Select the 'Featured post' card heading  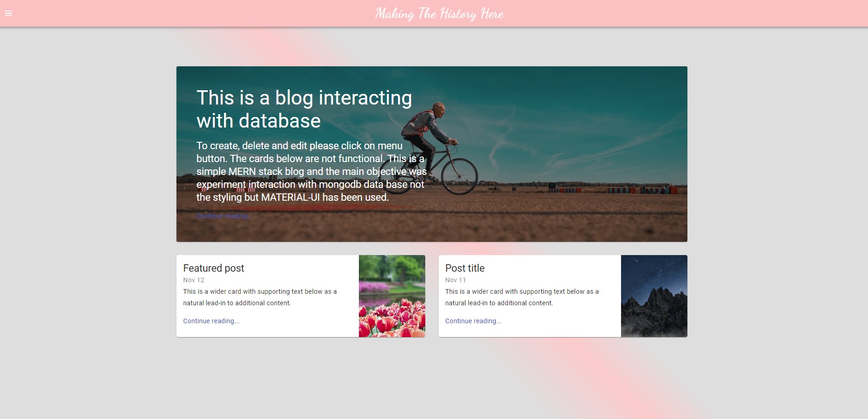[213, 268]
